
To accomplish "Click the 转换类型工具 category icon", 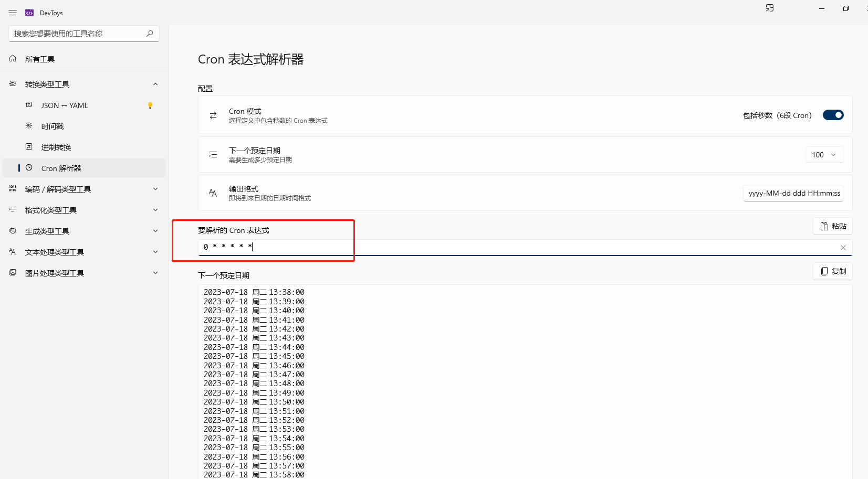I will click(13, 84).
